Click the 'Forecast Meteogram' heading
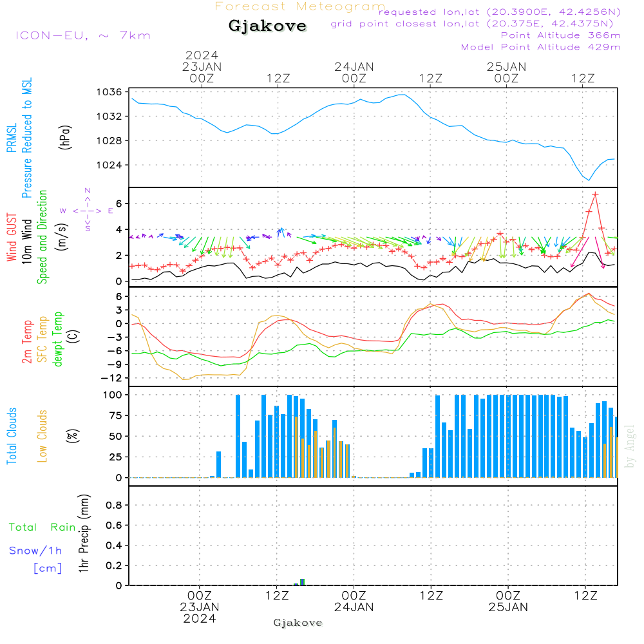The width and height of the screenshot is (644, 644). 299,6
